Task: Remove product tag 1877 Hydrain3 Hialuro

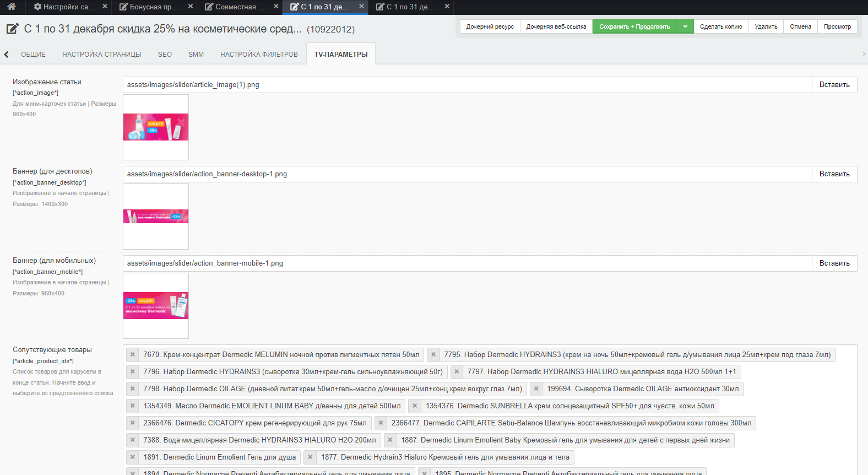Action: pos(310,457)
